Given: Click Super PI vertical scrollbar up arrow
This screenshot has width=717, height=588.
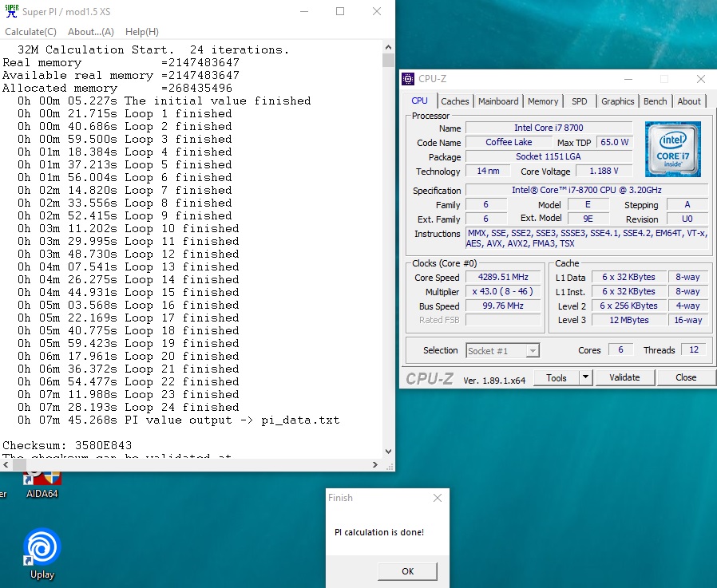Looking at the screenshot, I should pos(388,47).
